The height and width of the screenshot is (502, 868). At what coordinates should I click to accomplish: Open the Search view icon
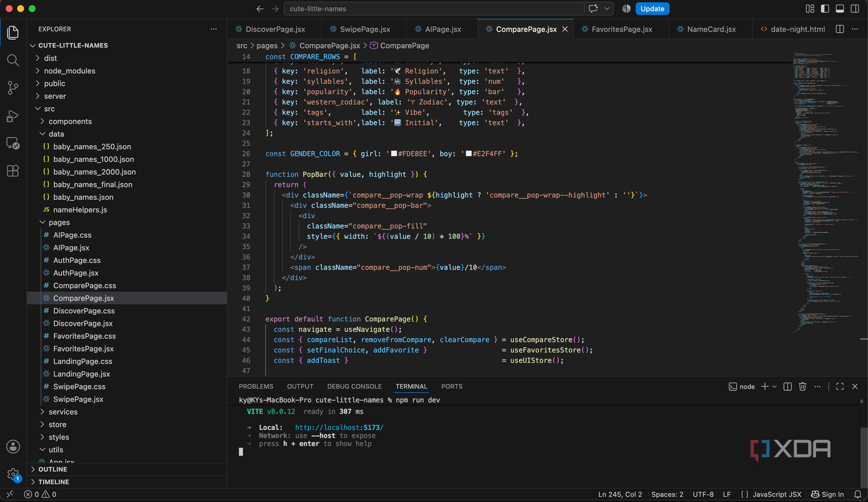point(13,60)
